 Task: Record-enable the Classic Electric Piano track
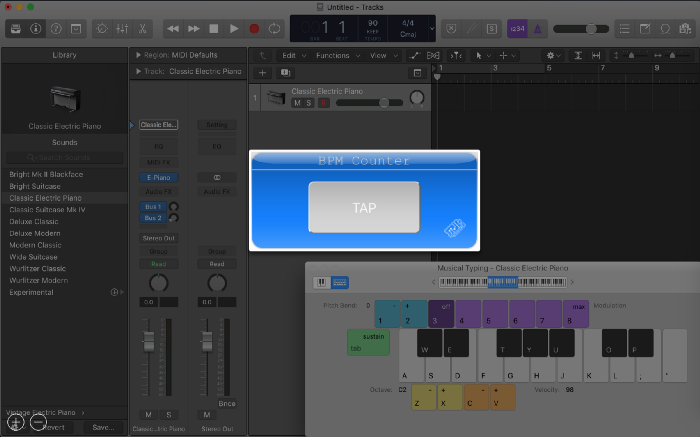click(324, 103)
